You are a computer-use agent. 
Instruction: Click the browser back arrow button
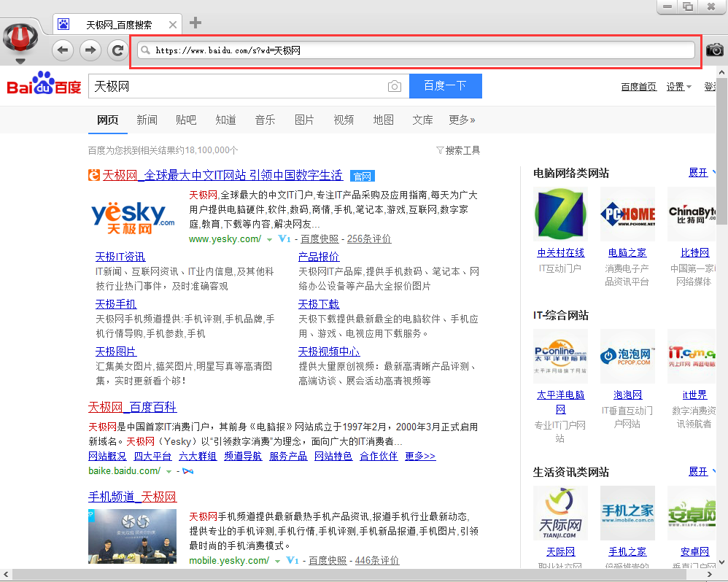[x=63, y=50]
